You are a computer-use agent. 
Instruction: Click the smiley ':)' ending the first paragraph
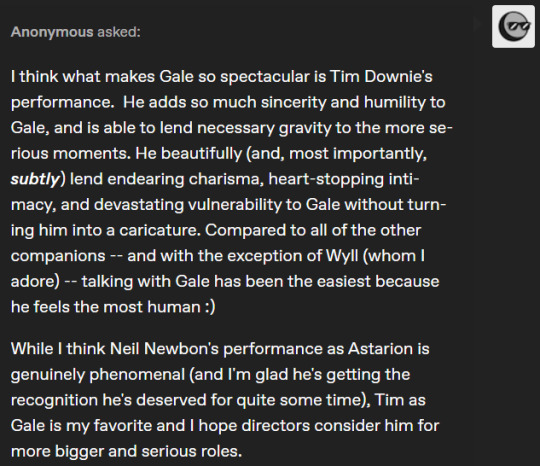pos(210,307)
